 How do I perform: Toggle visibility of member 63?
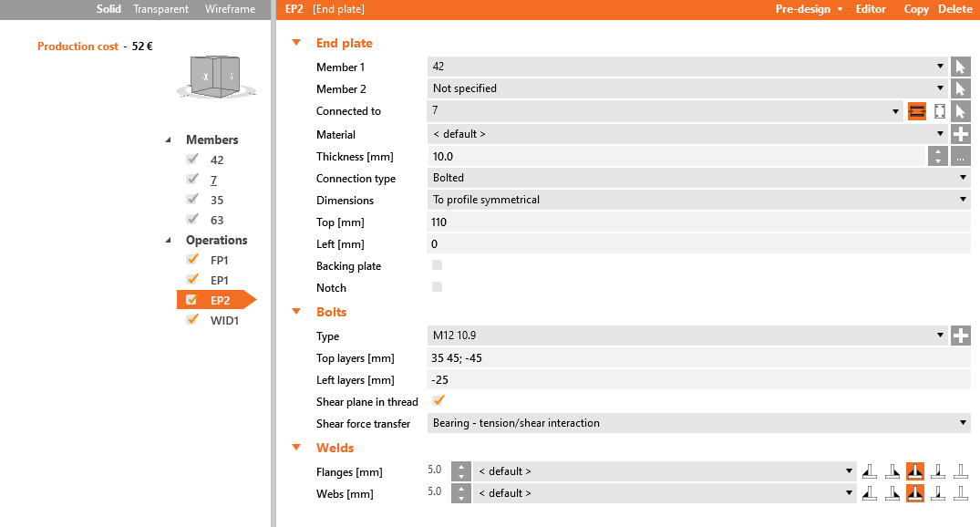tap(192, 219)
